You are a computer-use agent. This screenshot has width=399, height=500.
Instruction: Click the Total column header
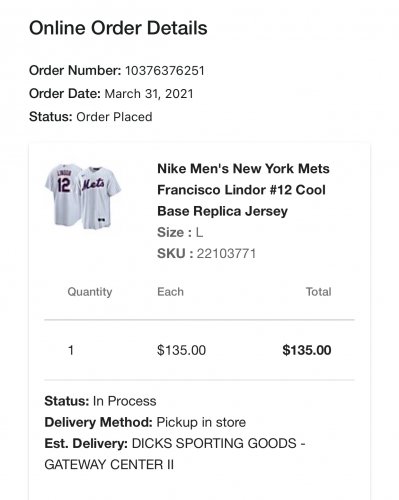pos(319,292)
